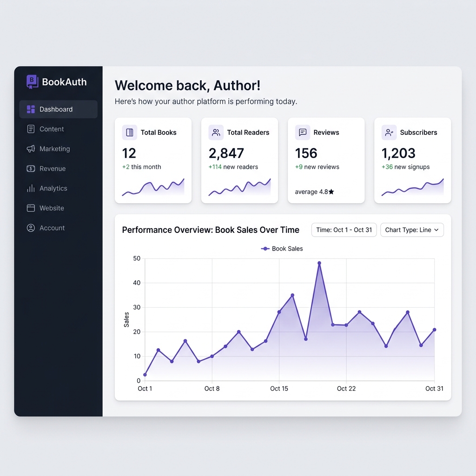Screen dimensions: 476x476
Task: Switch to the Website section
Action: click(58, 208)
